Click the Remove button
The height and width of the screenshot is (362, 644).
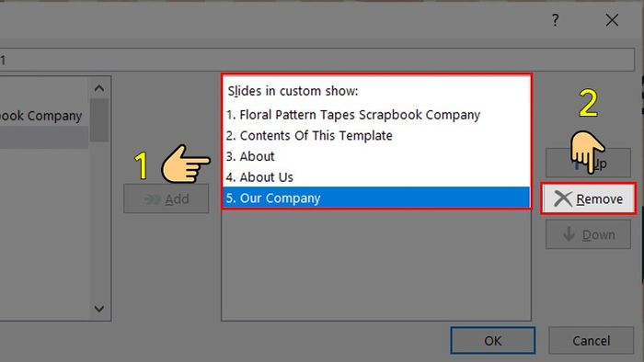[588, 198]
